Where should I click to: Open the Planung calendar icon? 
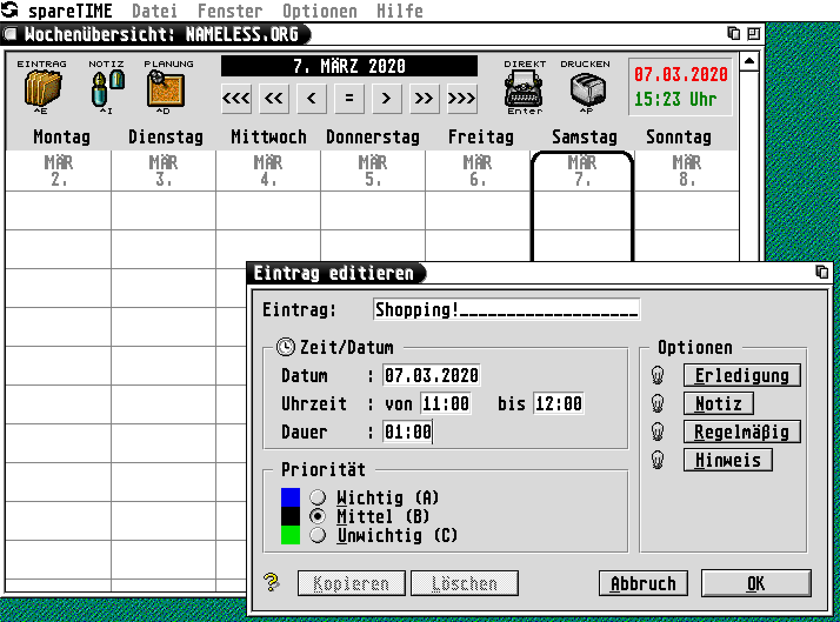tap(165, 89)
